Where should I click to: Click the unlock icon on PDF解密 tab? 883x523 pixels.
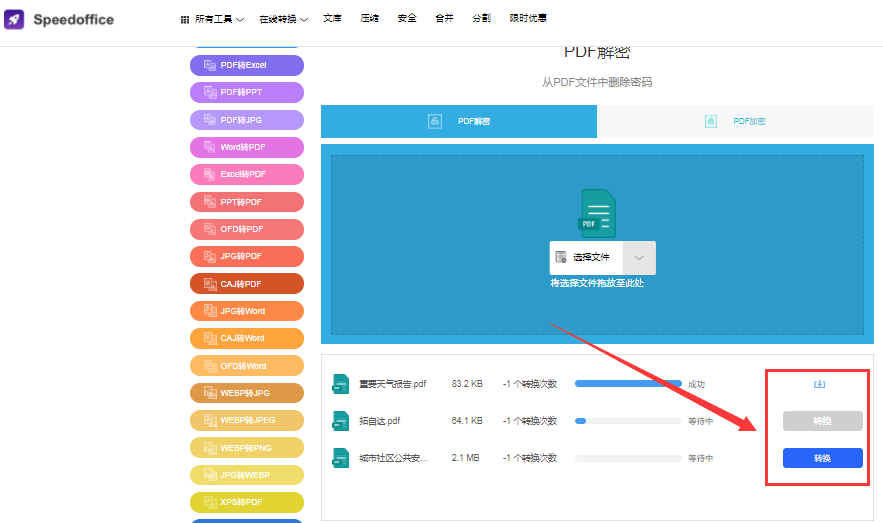tap(435, 121)
